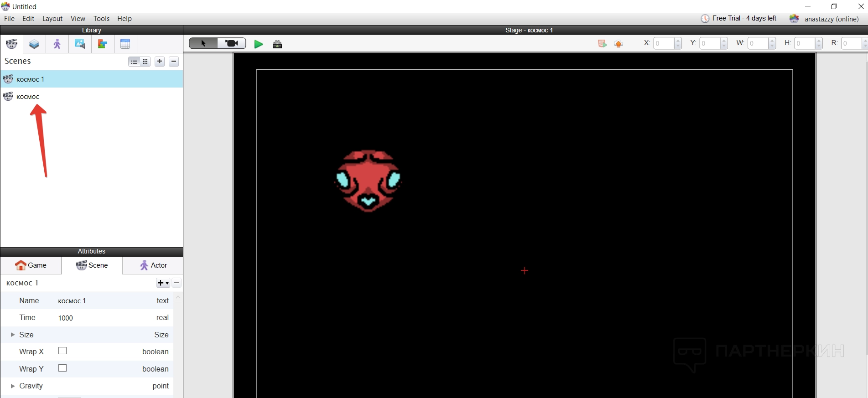Click the Y position input field

(710, 43)
